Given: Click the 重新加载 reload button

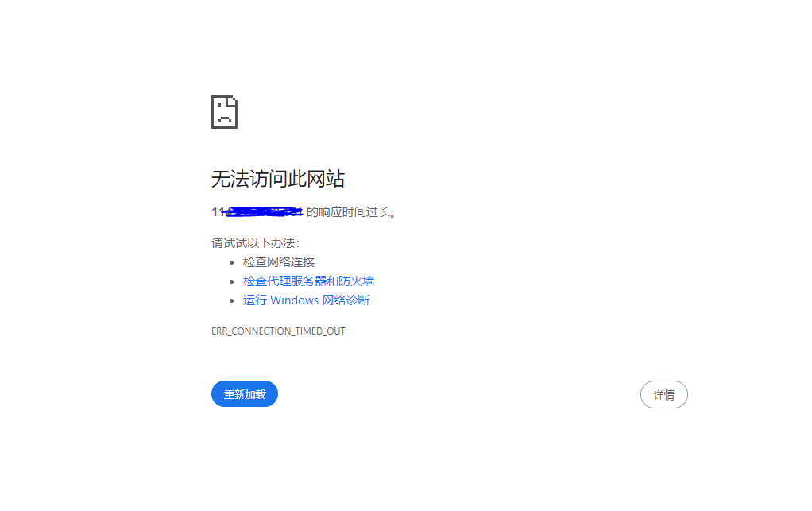Looking at the screenshot, I should pos(245,394).
